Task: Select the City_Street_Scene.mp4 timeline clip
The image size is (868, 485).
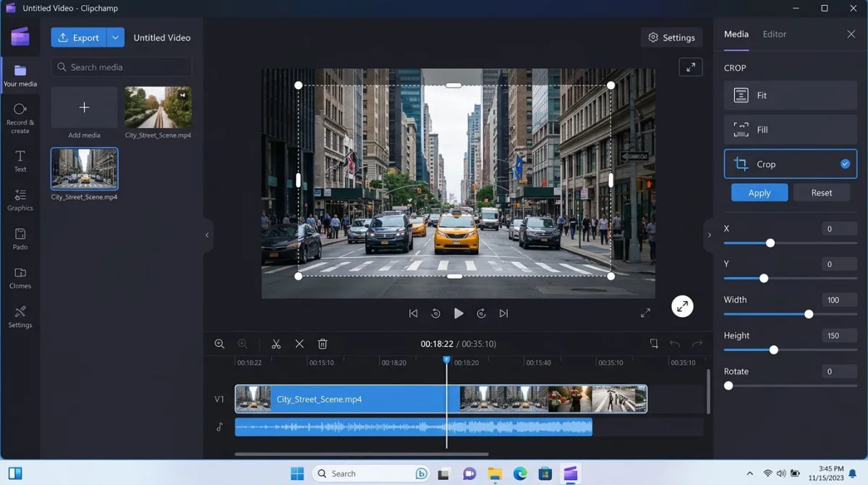Action: pyautogui.click(x=441, y=399)
